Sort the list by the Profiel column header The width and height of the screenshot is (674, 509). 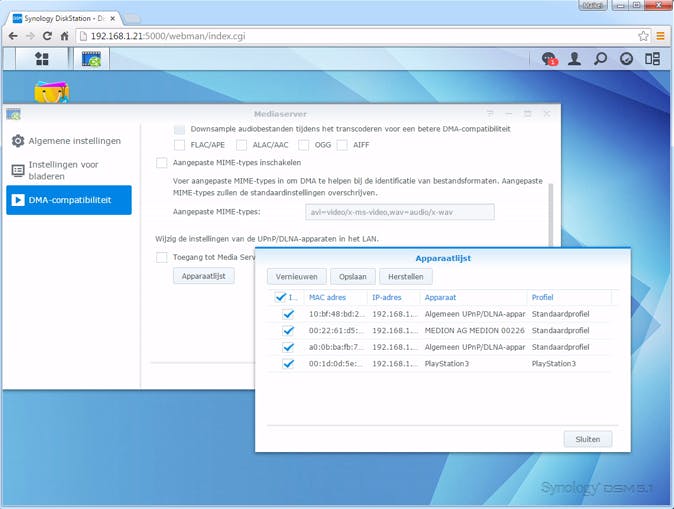pos(568,297)
